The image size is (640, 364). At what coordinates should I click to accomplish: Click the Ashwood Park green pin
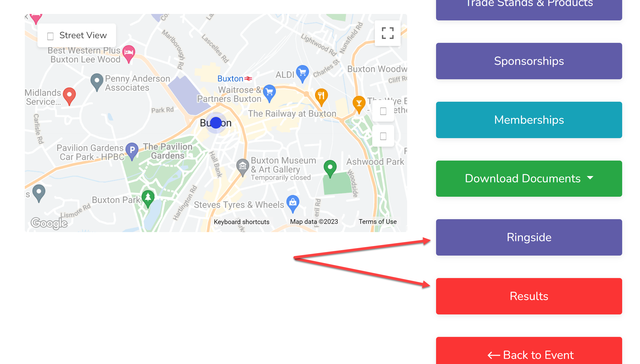[x=330, y=169]
